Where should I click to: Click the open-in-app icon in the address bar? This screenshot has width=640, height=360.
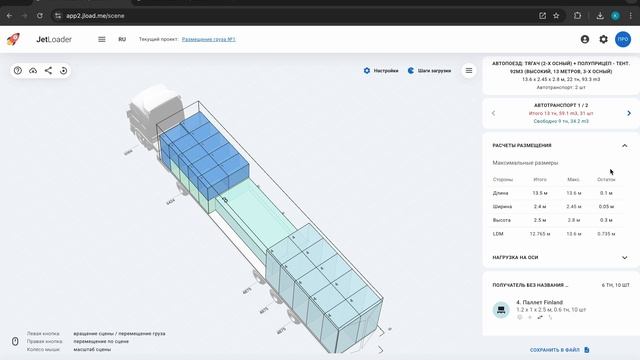[x=542, y=16]
